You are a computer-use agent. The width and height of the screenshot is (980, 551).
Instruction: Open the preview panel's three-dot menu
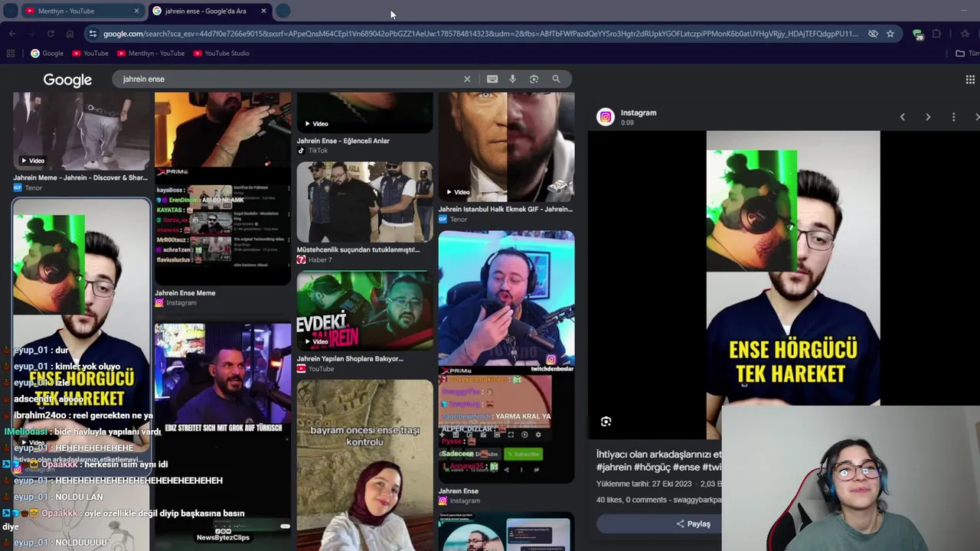(953, 117)
